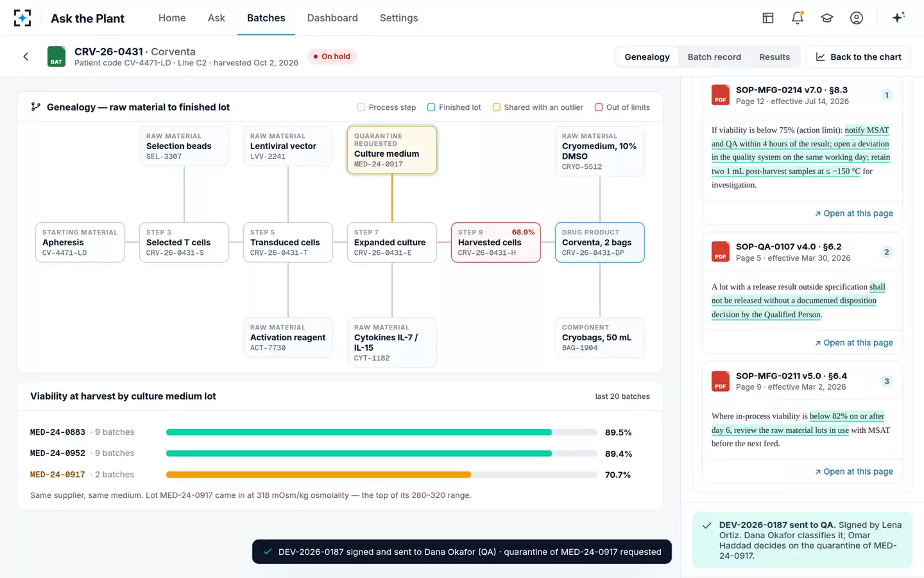Viewport: 924px width, 578px height.
Task: Toggle the Process step legend checkbox
Action: point(361,107)
